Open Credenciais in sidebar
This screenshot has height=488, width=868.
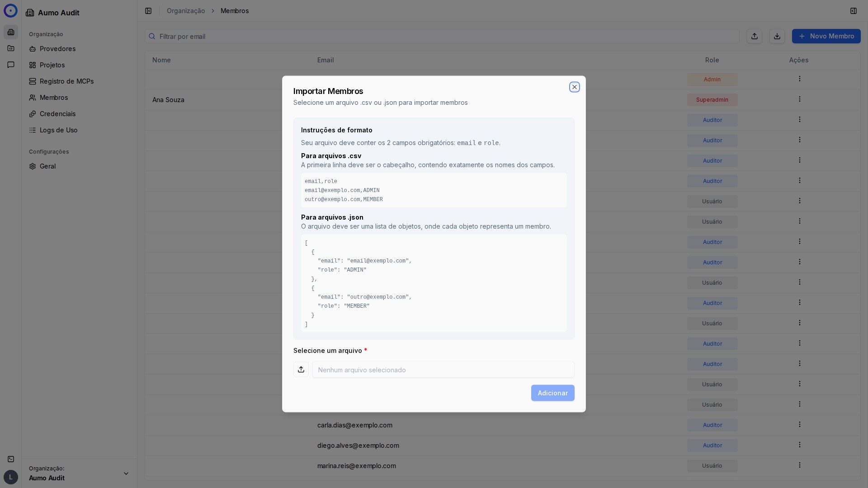[80, 114]
